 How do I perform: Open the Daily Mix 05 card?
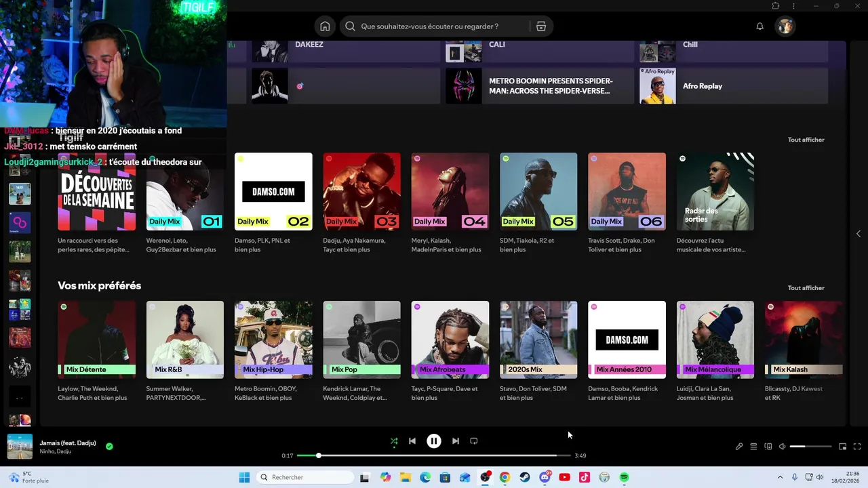coord(538,203)
